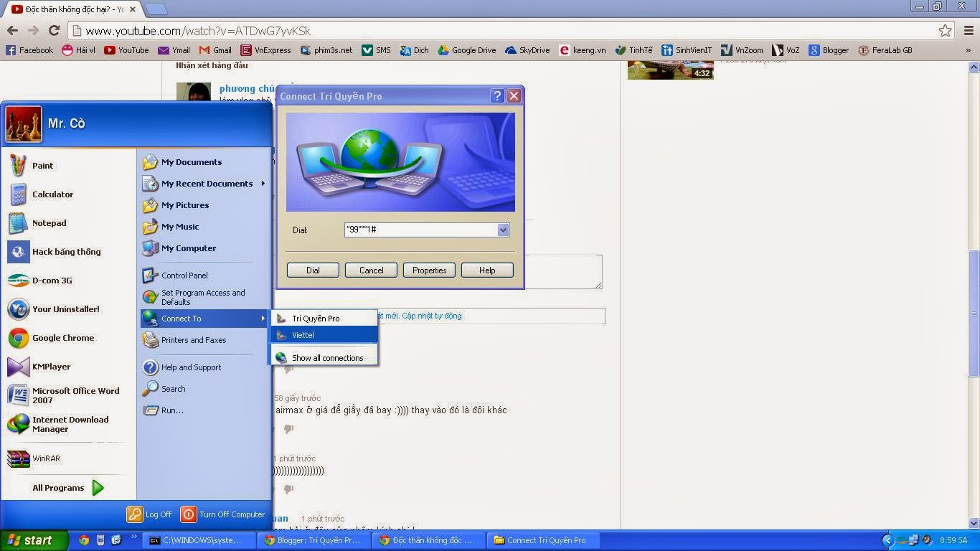
Task: Expand My Recent Documents submenu
Action: tap(204, 184)
